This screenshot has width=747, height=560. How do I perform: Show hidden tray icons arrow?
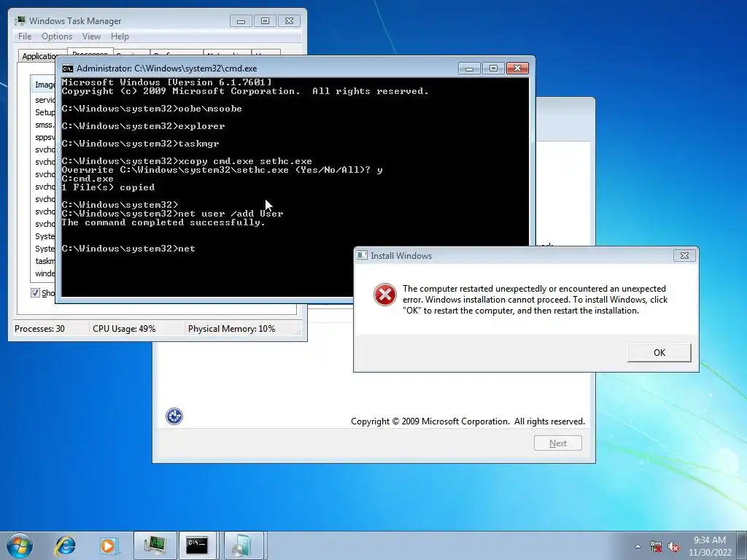pos(638,546)
